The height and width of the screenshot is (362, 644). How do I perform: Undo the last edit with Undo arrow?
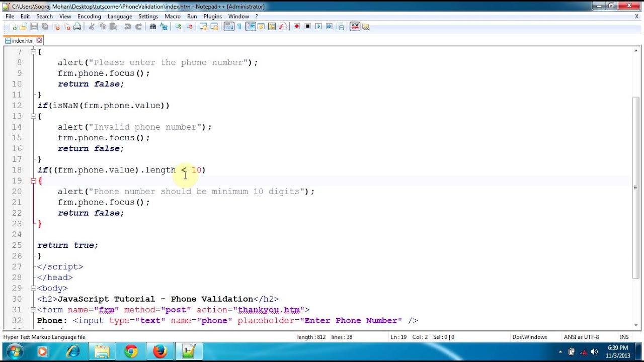127,26
